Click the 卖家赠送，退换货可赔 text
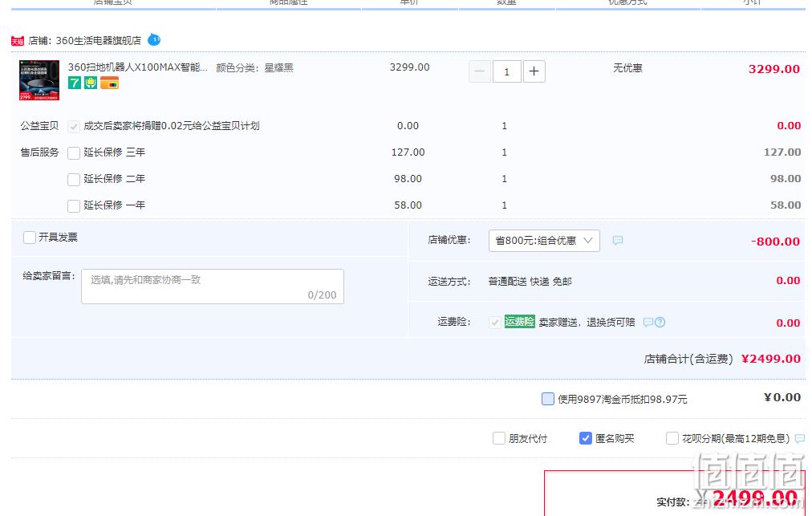812x516 pixels. point(587,323)
